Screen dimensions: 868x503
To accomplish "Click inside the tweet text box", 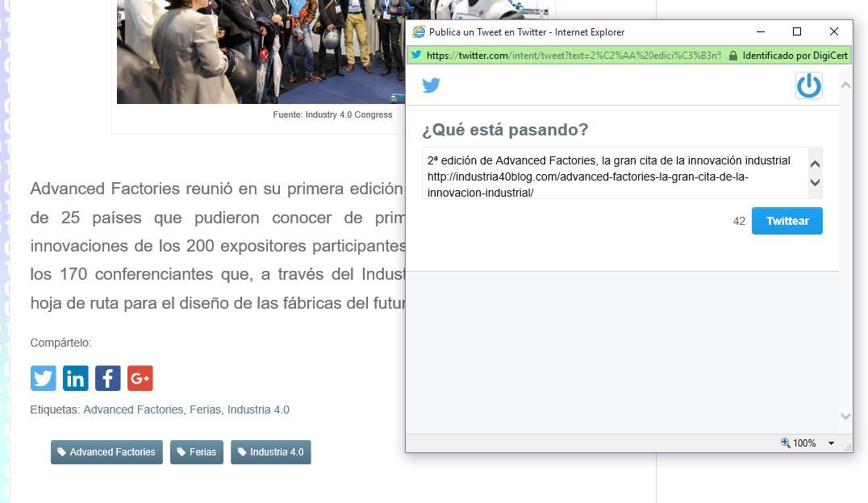I will [x=615, y=173].
